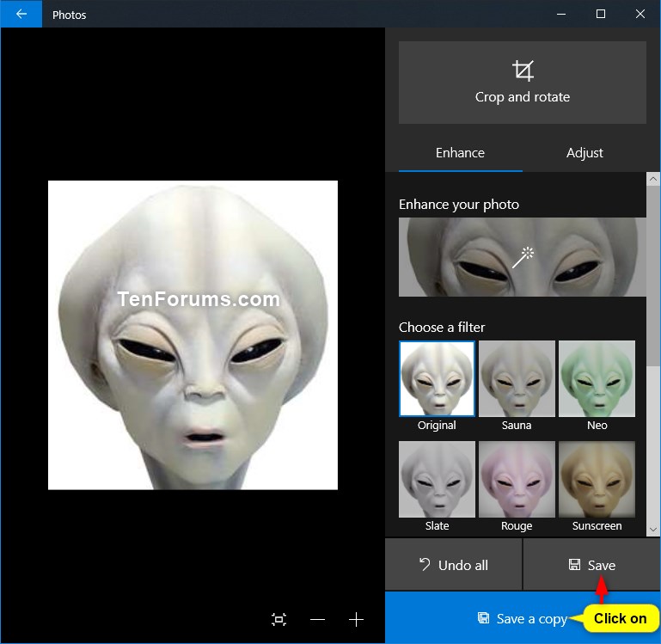The height and width of the screenshot is (644, 661).
Task: Apply the Slate filter
Action: click(x=437, y=479)
